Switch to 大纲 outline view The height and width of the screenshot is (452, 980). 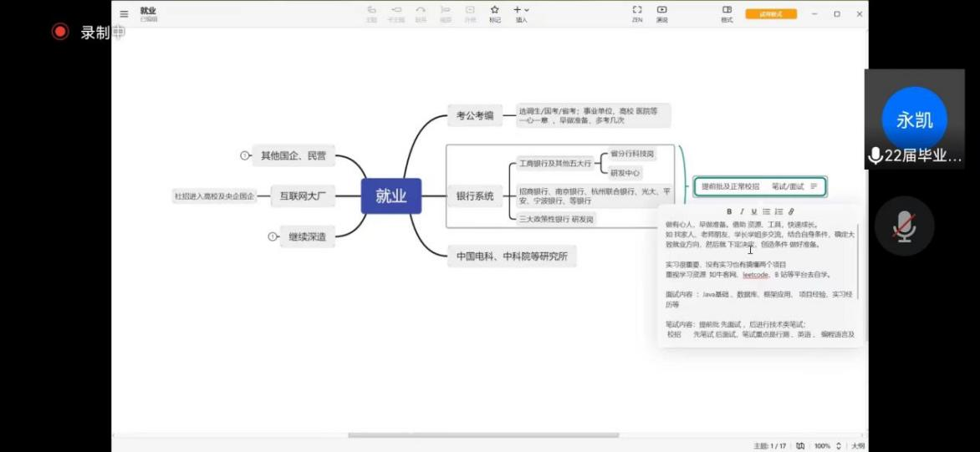tap(858, 446)
